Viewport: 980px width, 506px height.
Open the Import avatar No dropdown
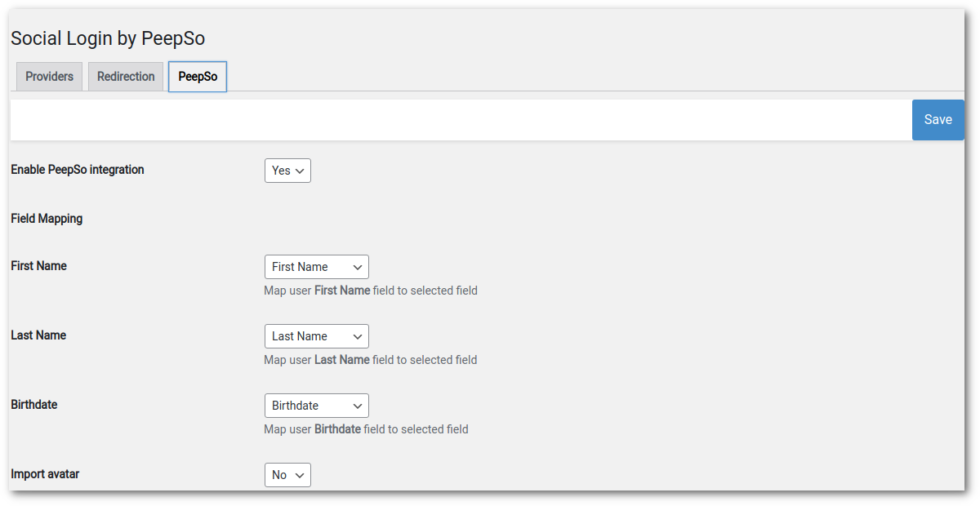point(287,475)
